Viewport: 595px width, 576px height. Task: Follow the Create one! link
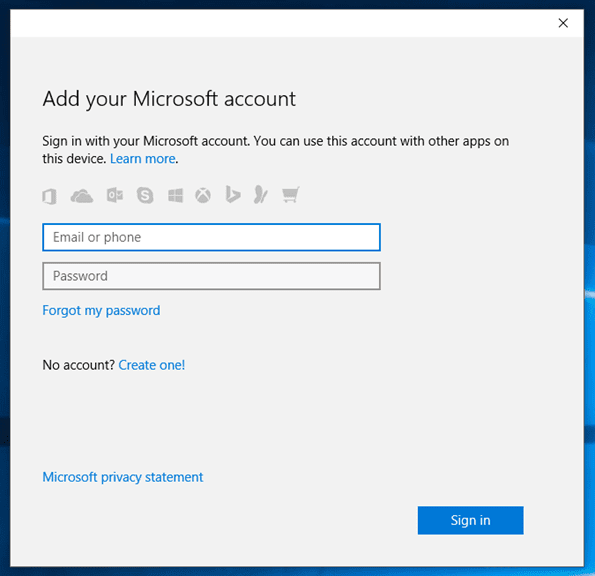[152, 365]
